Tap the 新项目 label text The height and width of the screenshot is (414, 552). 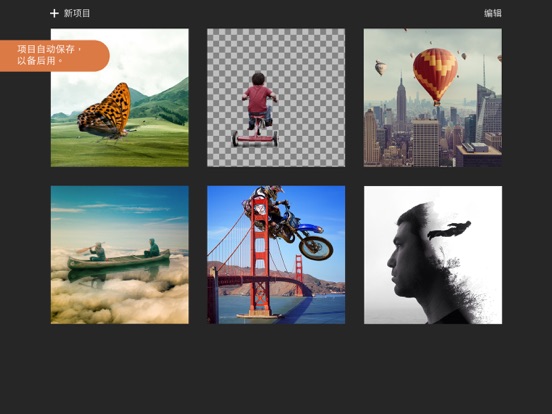[77, 13]
